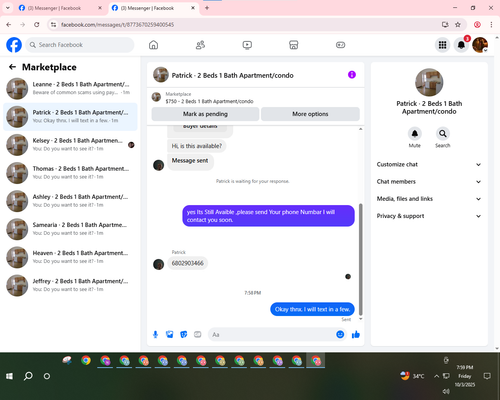This screenshot has height=400, width=500.
Task: Open the Gaming icon in top navigation
Action: pyautogui.click(x=340, y=45)
